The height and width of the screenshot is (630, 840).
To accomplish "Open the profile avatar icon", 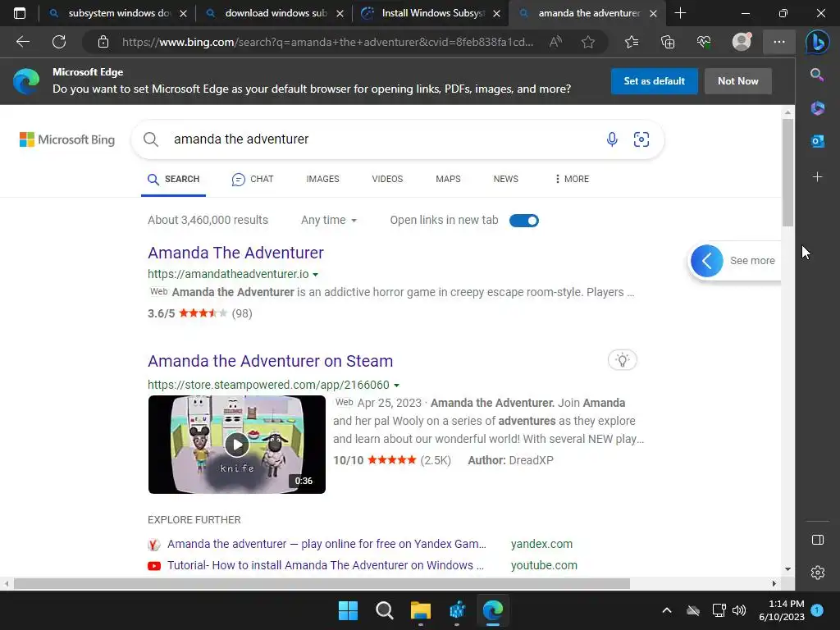I will (x=742, y=42).
